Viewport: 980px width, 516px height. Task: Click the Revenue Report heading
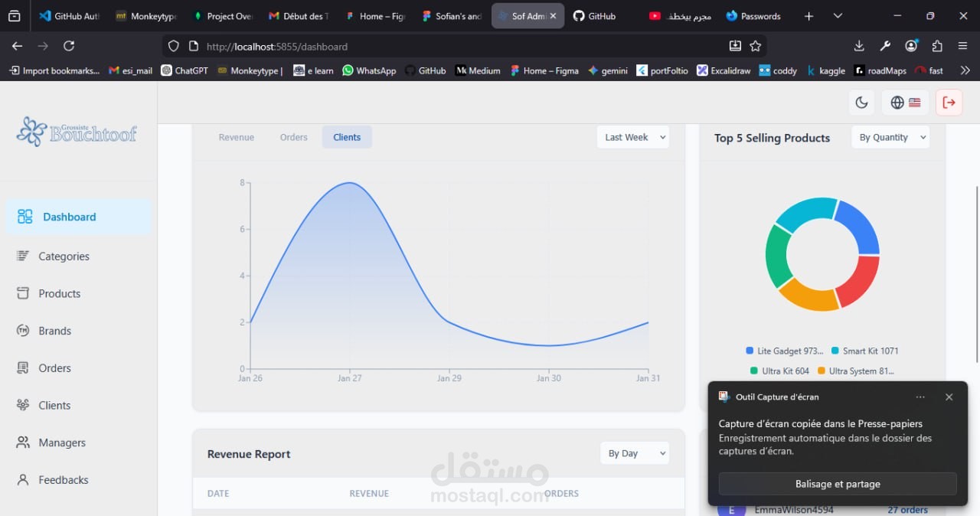[249, 454]
